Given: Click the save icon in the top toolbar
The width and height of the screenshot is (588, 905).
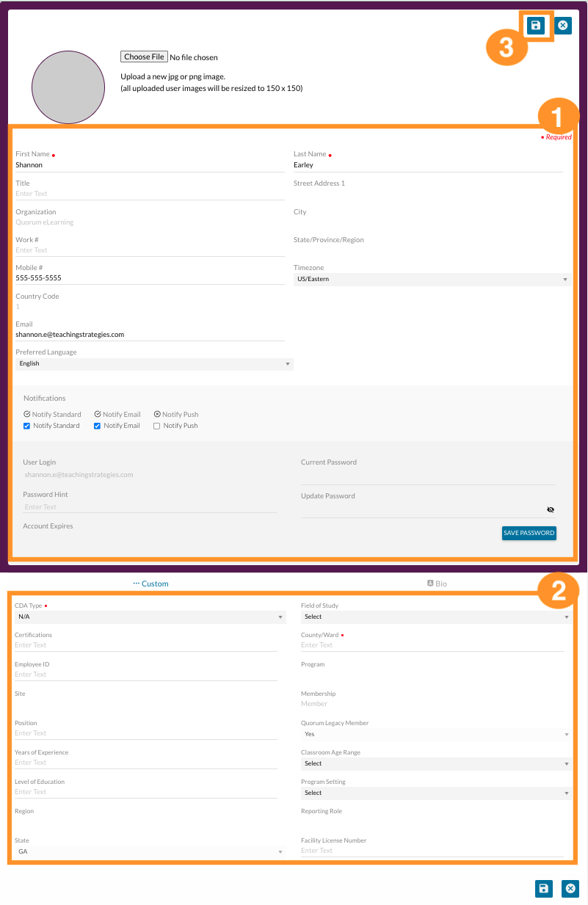Looking at the screenshot, I should tap(535, 25).
